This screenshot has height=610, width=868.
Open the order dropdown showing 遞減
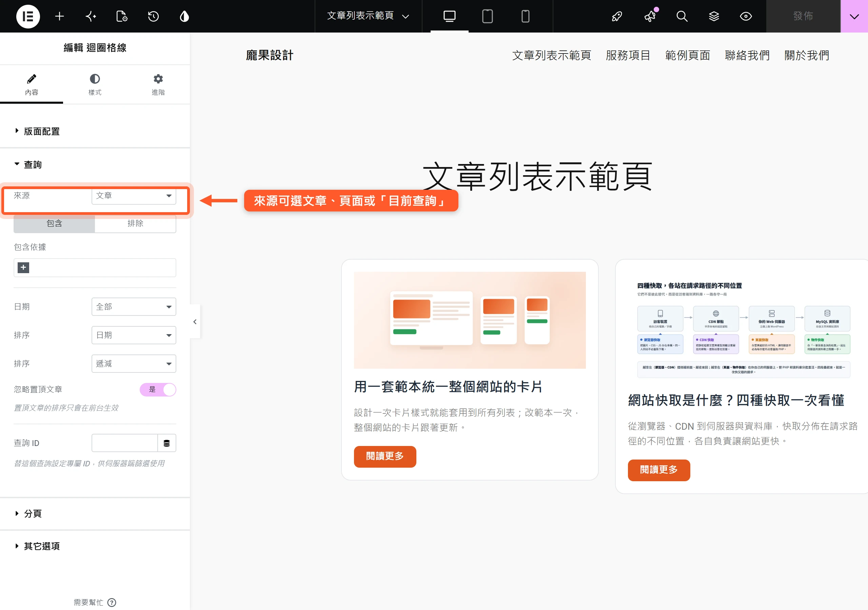tap(134, 364)
